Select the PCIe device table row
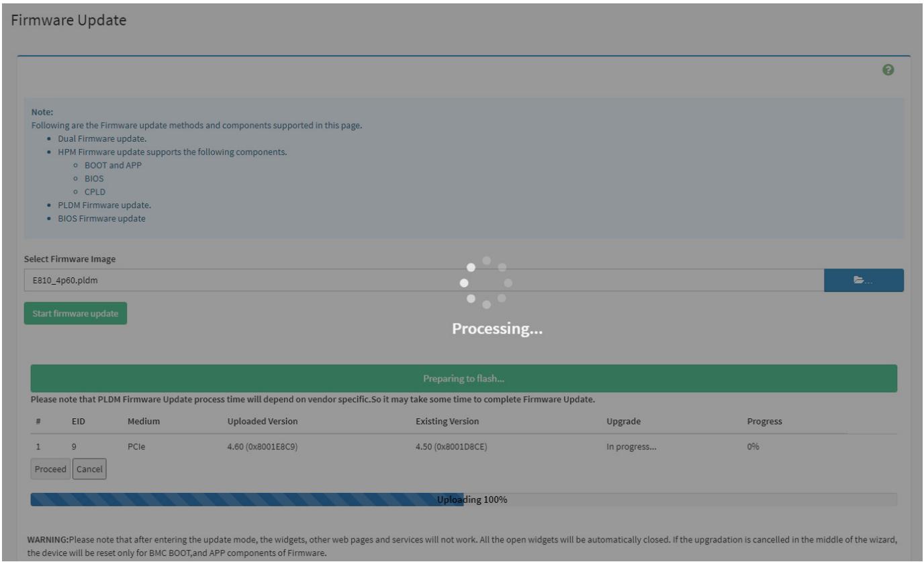924x562 pixels. [463, 446]
